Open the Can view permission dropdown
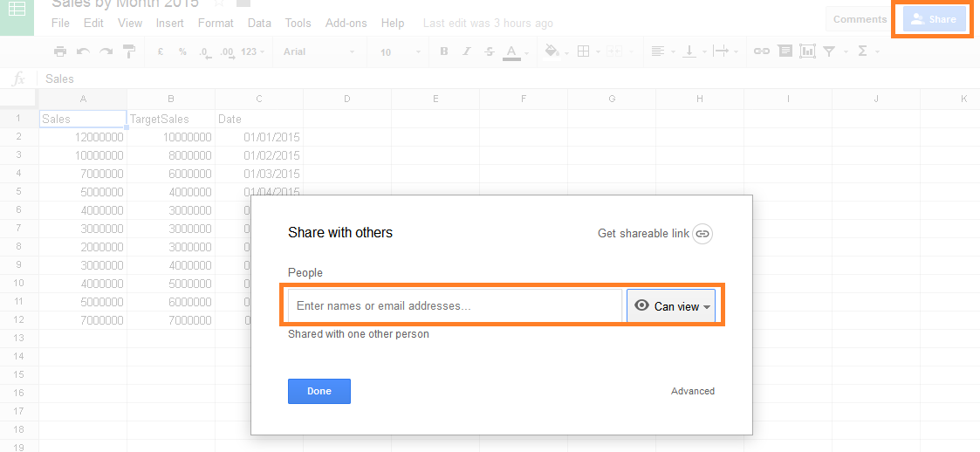 (x=671, y=306)
